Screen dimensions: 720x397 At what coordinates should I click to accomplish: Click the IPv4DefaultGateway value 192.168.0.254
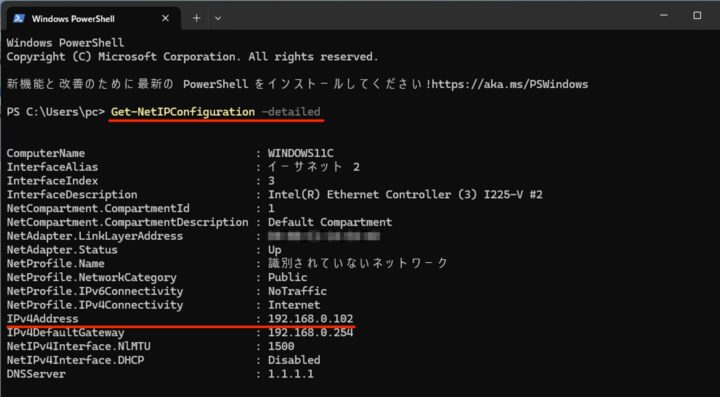tap(311, 332)
